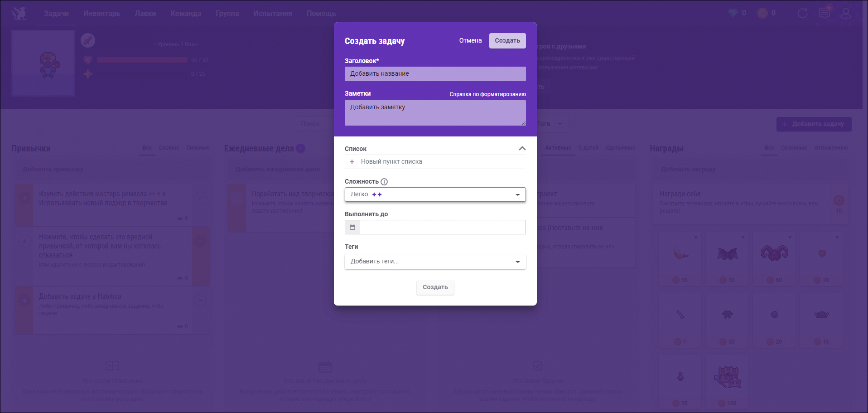Open the Испытания menu item
Viewport: 868px width, 413px height.
click(x=272, y=13)
